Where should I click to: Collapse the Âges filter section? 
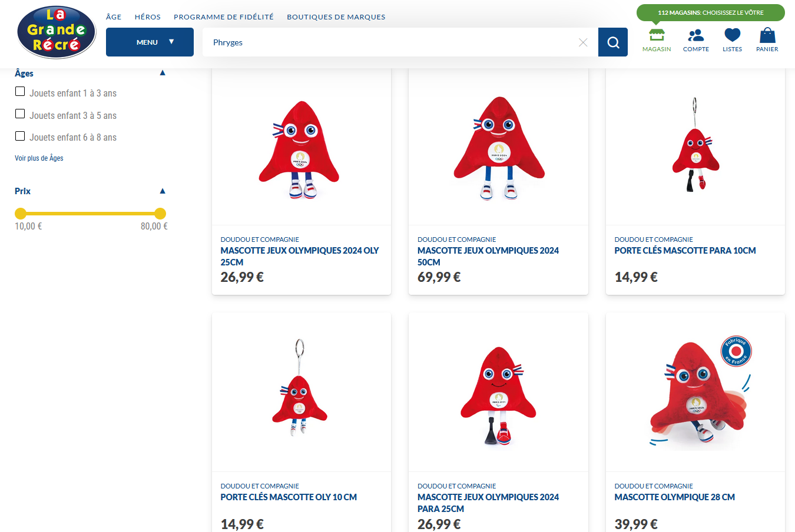pyautogui.click(x=163, y=73)
